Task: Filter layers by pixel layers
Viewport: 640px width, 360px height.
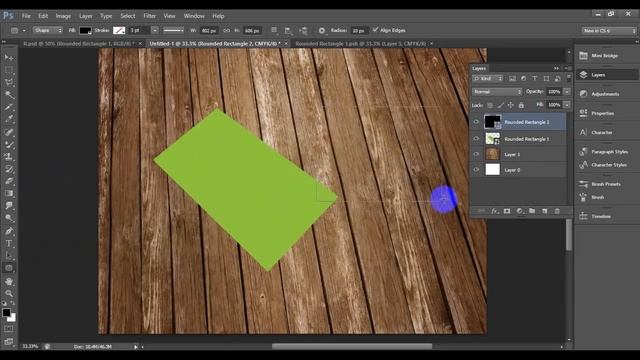Action: 513,78
